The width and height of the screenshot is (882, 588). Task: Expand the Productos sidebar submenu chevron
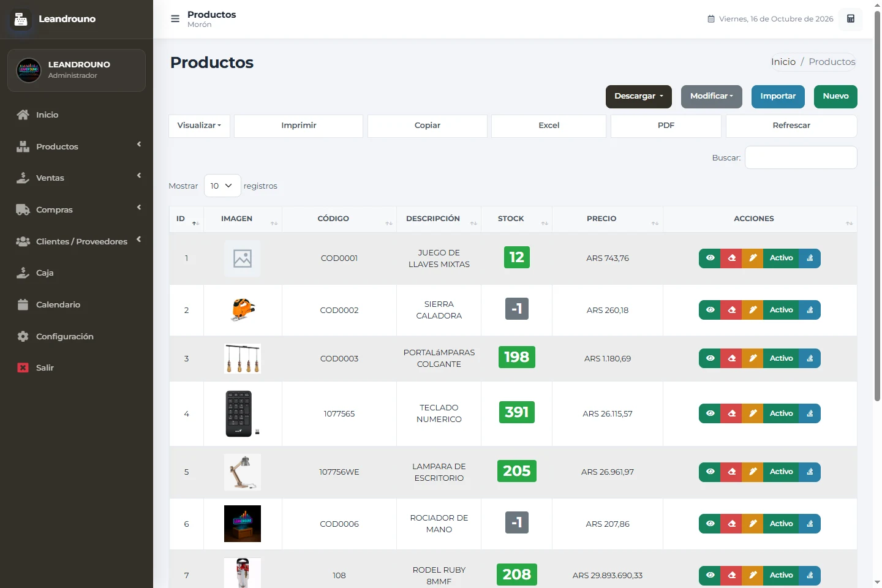pos(139,145)
